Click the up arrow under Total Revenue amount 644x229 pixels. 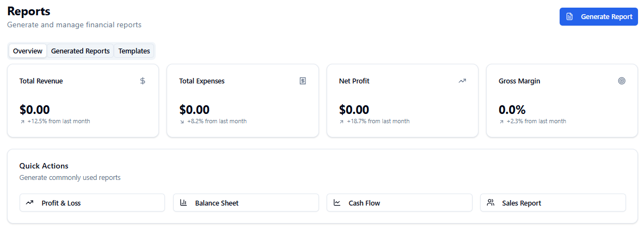[x=22, y=122]
